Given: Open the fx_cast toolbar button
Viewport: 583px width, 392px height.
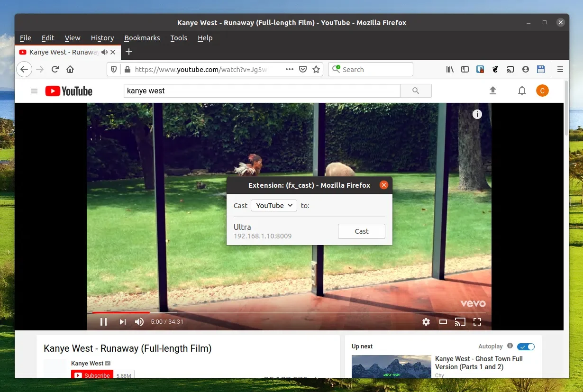Looking at the screenshot, I should [510, 69].
